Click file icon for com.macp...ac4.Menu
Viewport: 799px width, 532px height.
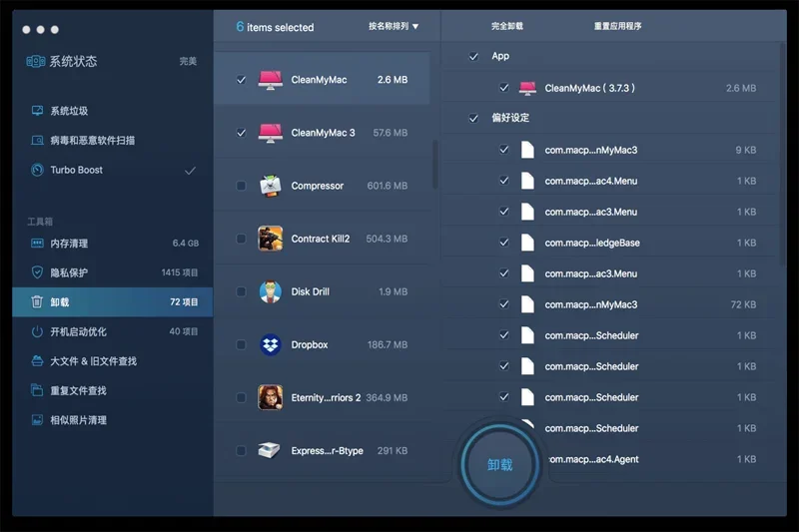(x=527, y=181)
